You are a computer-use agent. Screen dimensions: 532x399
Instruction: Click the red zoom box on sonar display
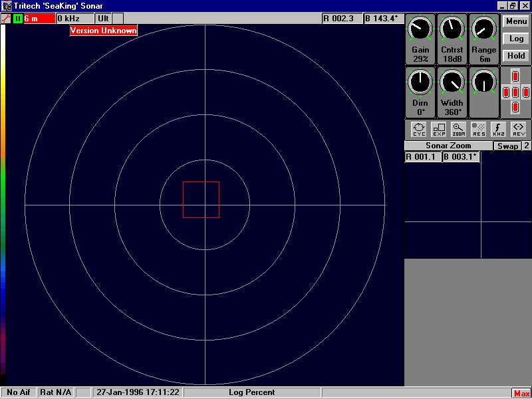[201, 199]
